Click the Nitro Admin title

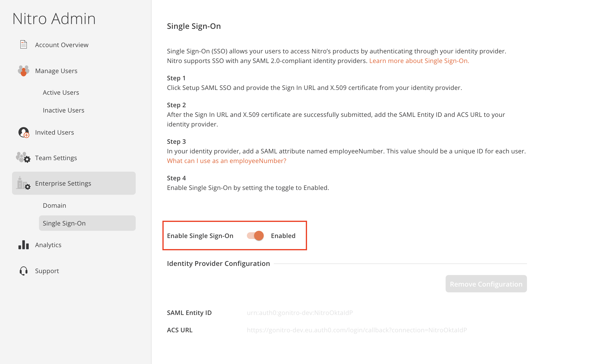click(x=54, y=19)
